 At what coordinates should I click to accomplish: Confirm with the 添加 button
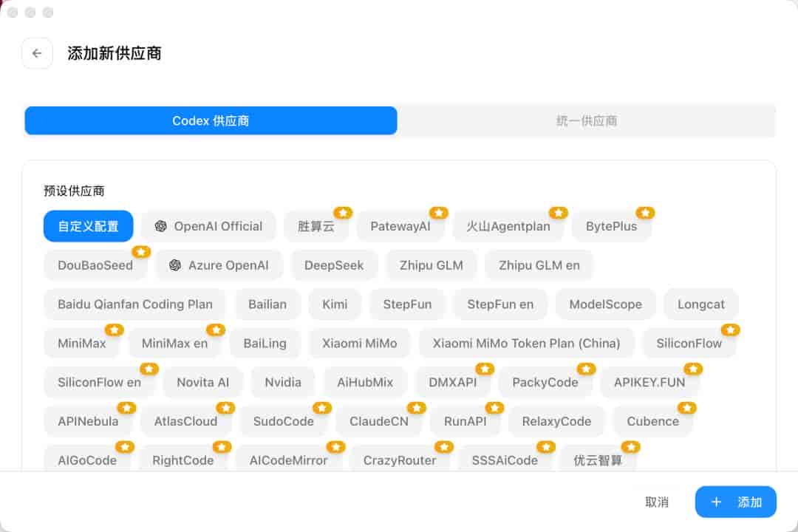[x=735, y=502]
